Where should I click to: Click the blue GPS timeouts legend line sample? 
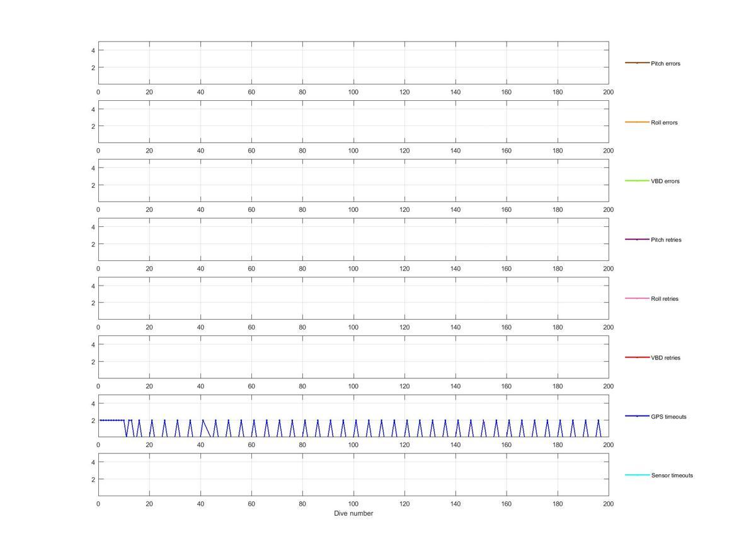pos(637,416)
